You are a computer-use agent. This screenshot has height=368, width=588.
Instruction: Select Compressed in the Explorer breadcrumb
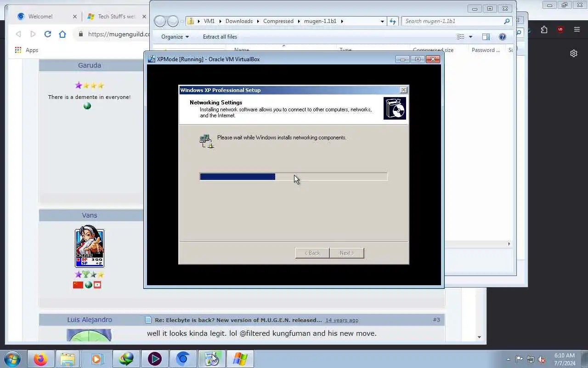coord(278,21)
